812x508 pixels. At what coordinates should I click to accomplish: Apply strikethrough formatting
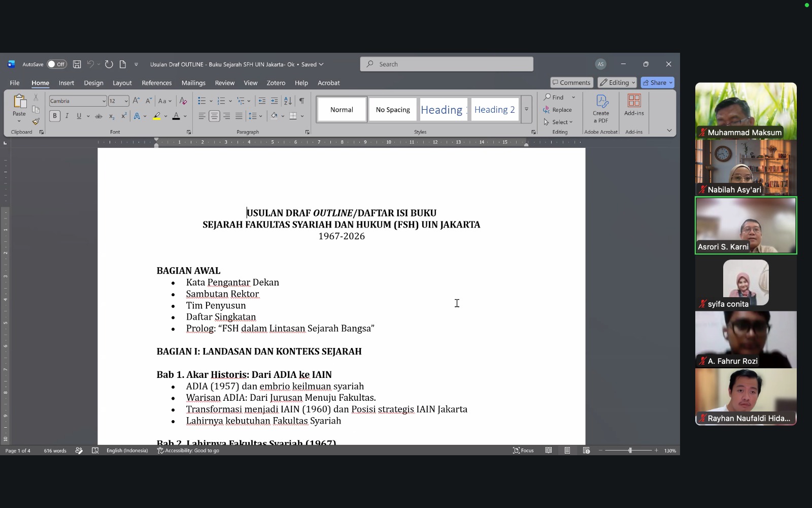point(98,116)
